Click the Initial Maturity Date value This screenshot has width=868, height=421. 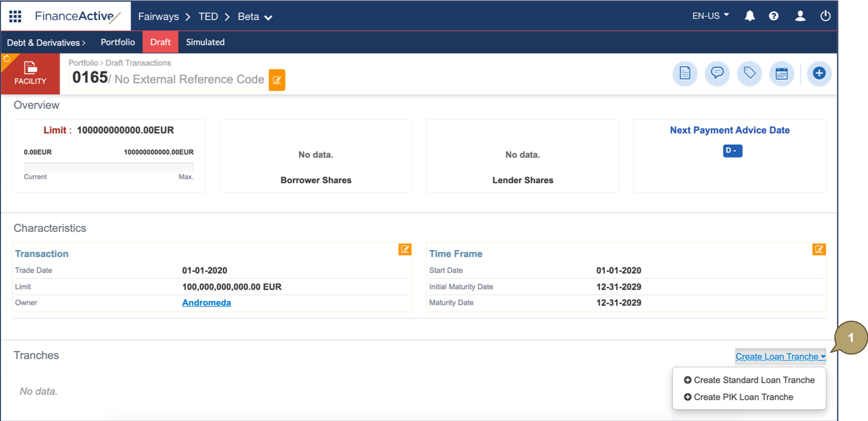point(618,287)
